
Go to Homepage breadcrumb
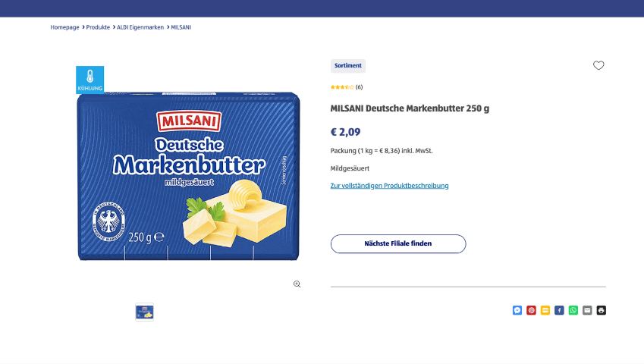64,27
